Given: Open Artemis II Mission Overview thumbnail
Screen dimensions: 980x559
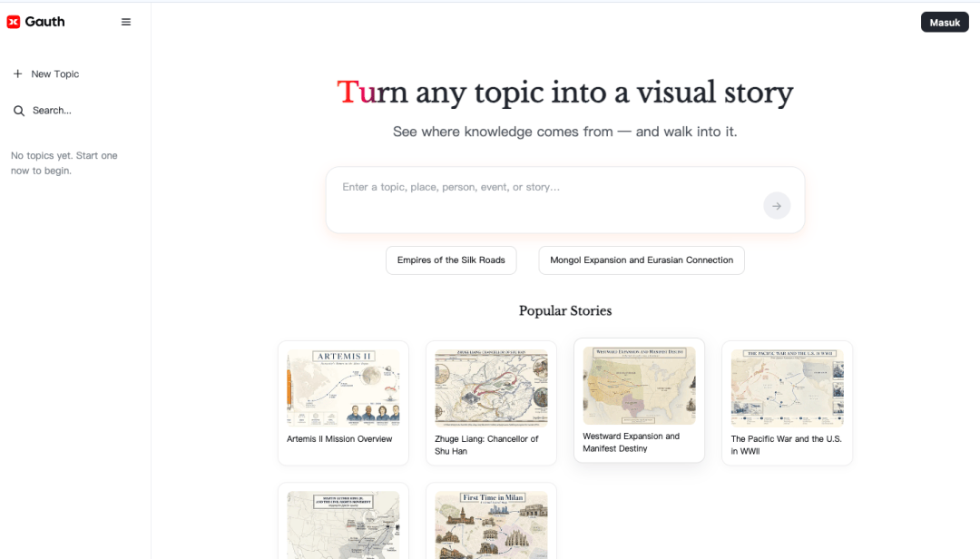Looking at the screenshot, I should tap(343, 387).
